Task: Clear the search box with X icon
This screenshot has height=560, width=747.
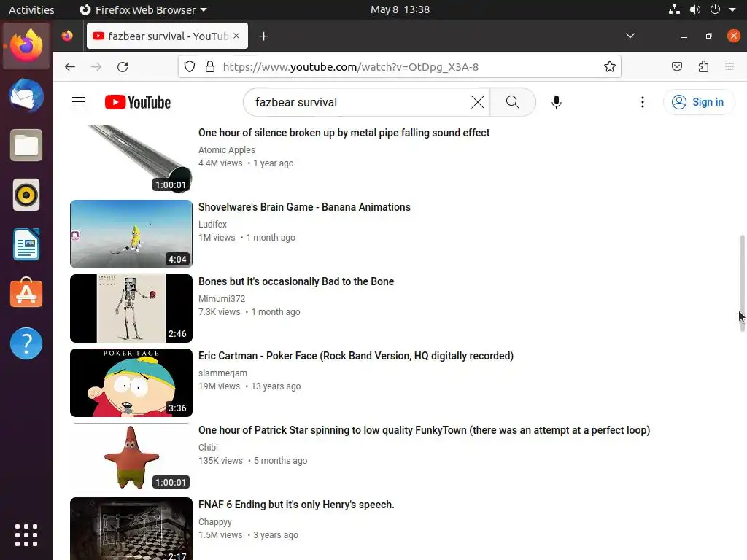Action: (477, 102)
